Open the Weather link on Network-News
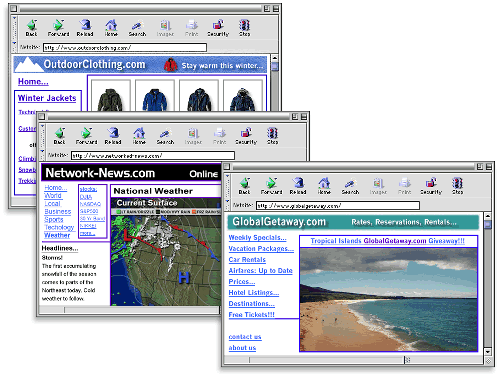Viewport: 498px width, 375px height. 57,235
